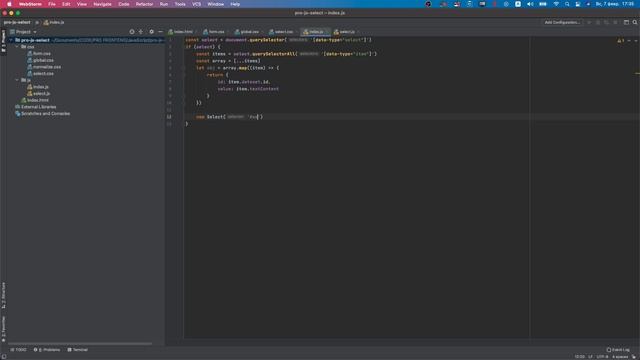Click the macOS battery icon
This screenshot has height=360, width=640.
click(543, 4)
